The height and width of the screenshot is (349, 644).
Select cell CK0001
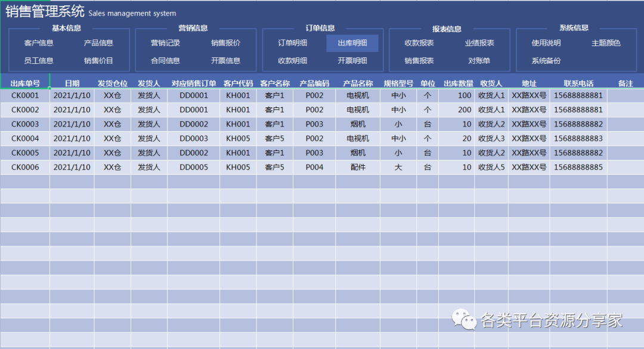click(25, 95)
